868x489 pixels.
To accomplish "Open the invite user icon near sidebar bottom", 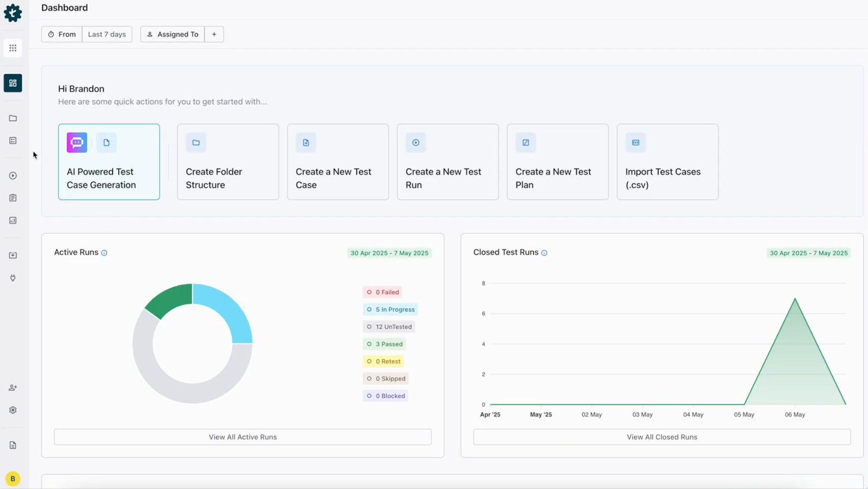I will 12,387.
